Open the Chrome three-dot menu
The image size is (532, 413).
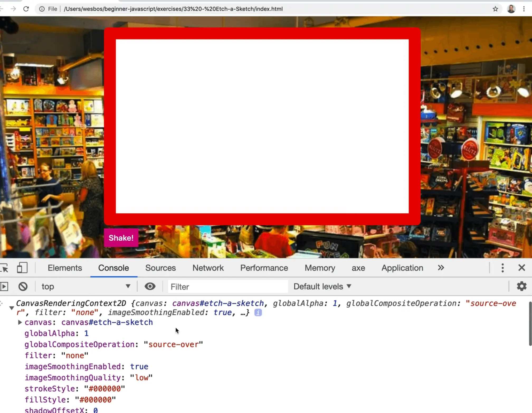pos(524,9)
